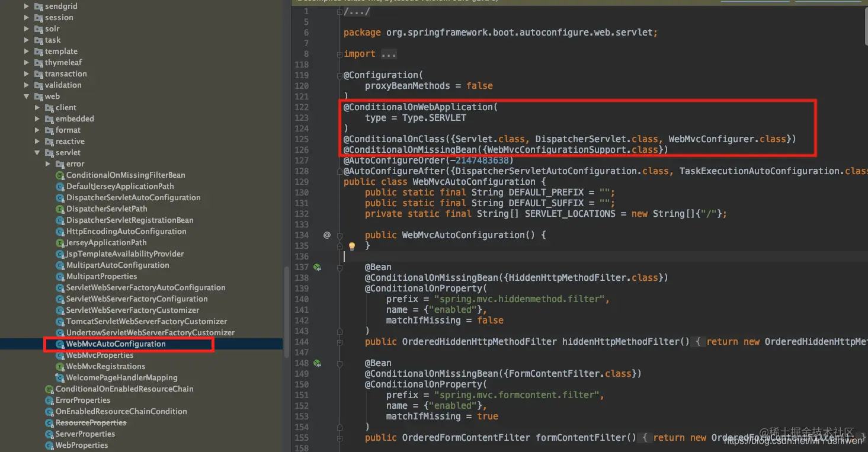Collapse the servlet package folder
868x452 pixels.
pos(37,153)
